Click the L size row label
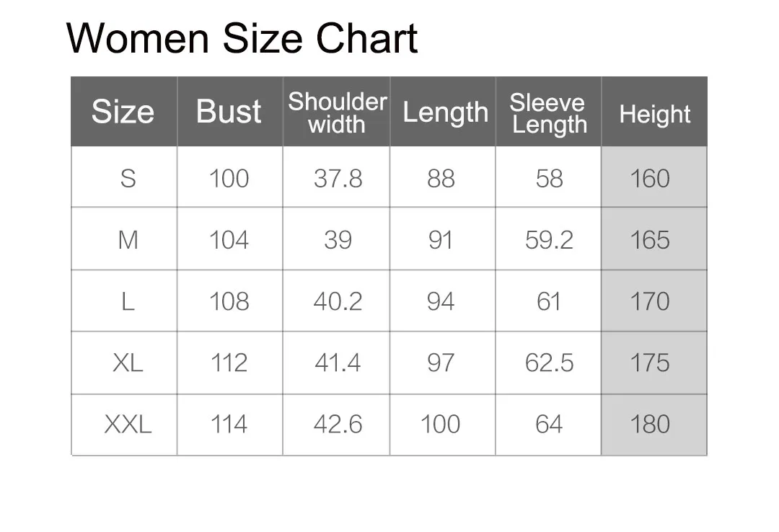Image resolution: width=779 pixels, height=532 pixels. click(124, 301)
